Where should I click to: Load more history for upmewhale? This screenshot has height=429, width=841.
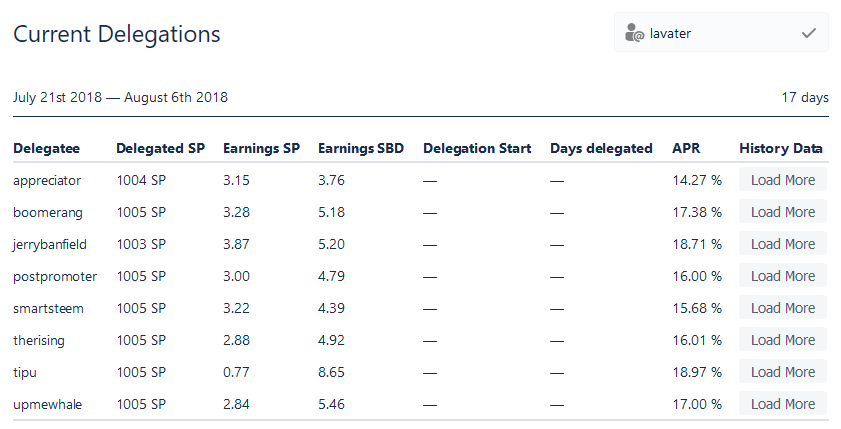(x=783, y=404)
